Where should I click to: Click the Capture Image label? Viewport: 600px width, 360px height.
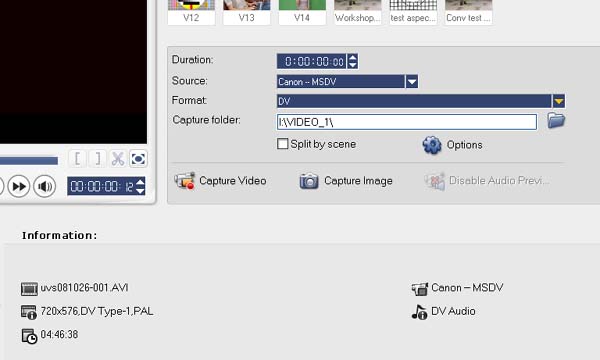tap(358, 181)
